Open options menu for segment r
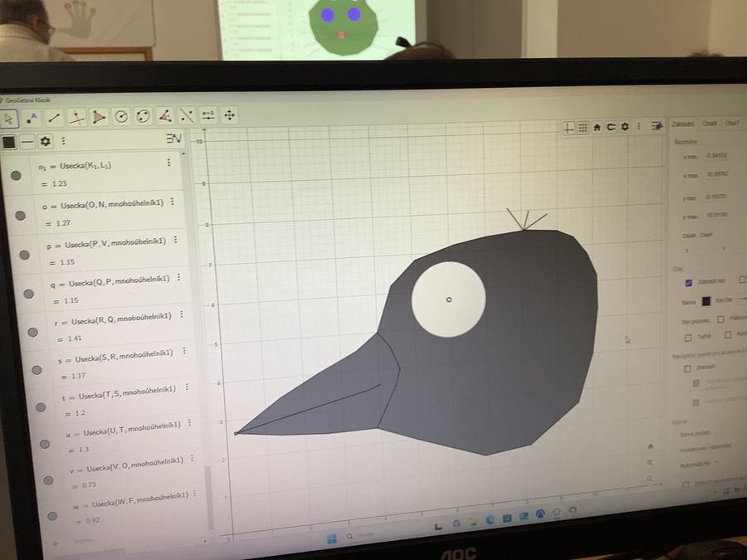 (182, 314)
